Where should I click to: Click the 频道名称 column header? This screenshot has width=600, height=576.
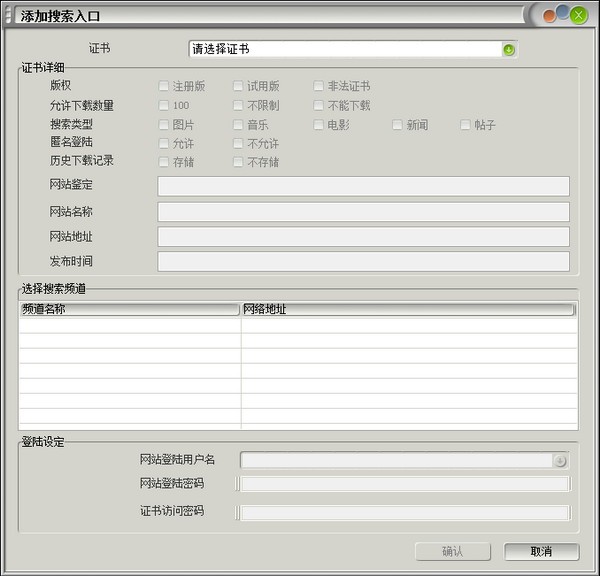click(130, 309)
